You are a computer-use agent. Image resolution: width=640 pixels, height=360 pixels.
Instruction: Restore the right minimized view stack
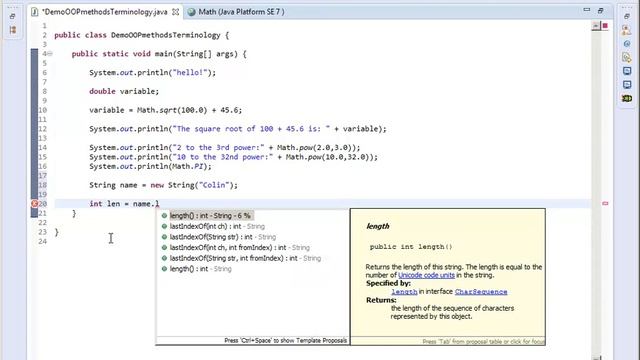(x=627, y=16)
